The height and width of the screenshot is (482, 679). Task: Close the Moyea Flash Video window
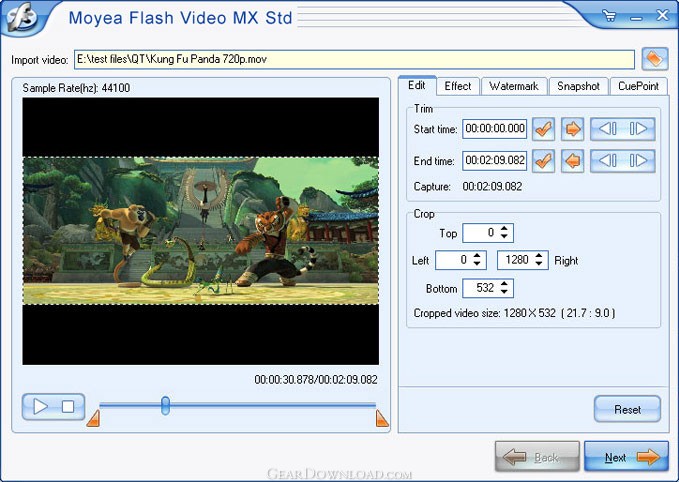point(662,16)
